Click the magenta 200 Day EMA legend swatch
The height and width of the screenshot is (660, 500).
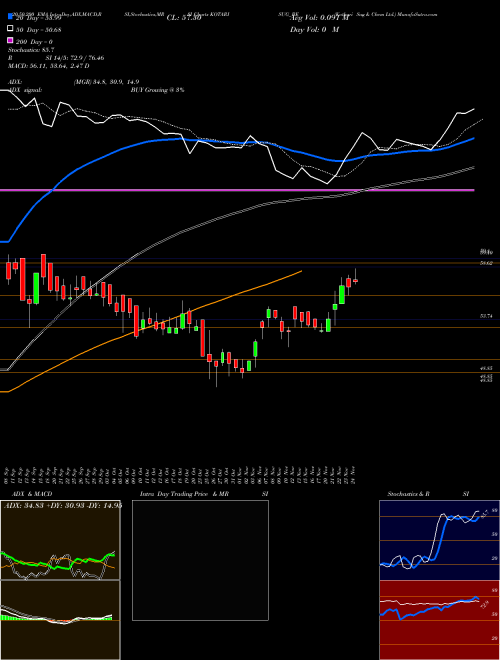pos(10,41)
